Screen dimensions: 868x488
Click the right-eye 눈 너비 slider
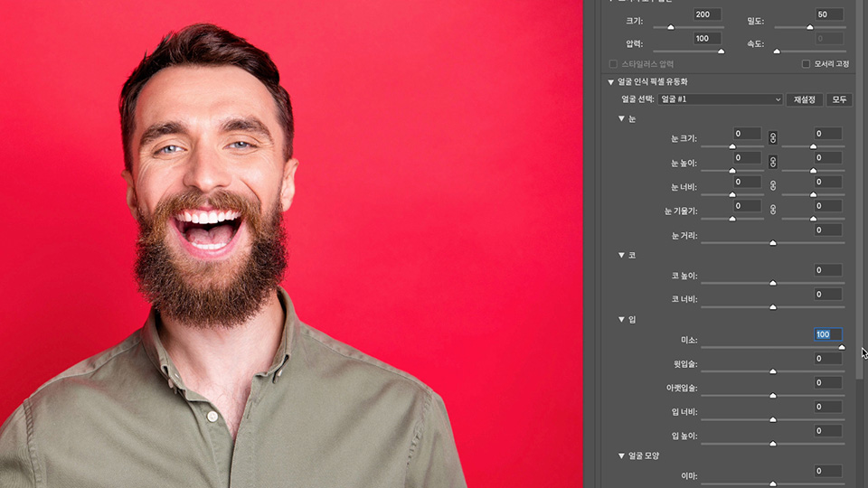[x=813, y=195]
